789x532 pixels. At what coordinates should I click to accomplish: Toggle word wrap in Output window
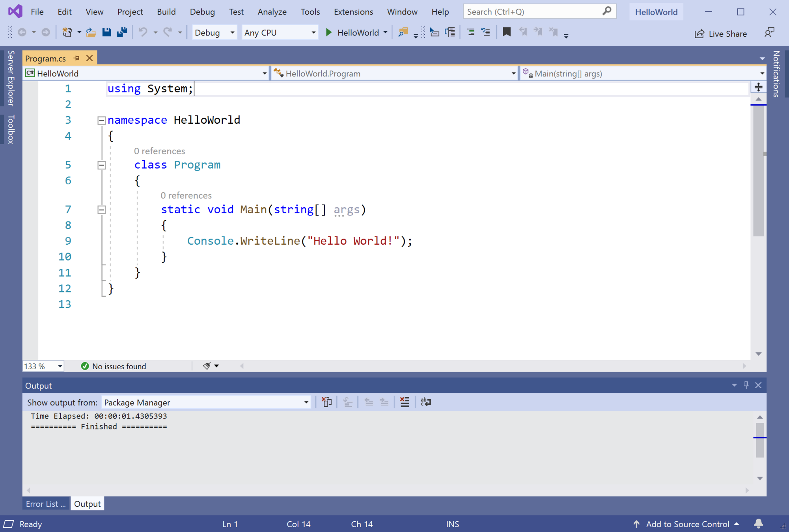426,402
